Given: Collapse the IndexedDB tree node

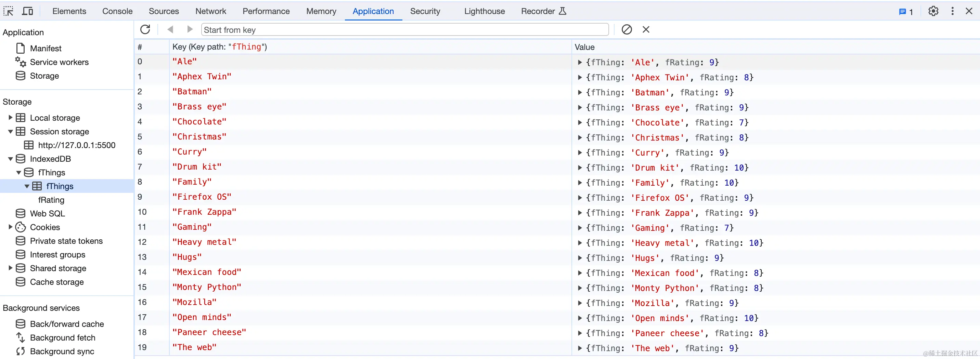Looking at the screenshot, I should [10, 159].
